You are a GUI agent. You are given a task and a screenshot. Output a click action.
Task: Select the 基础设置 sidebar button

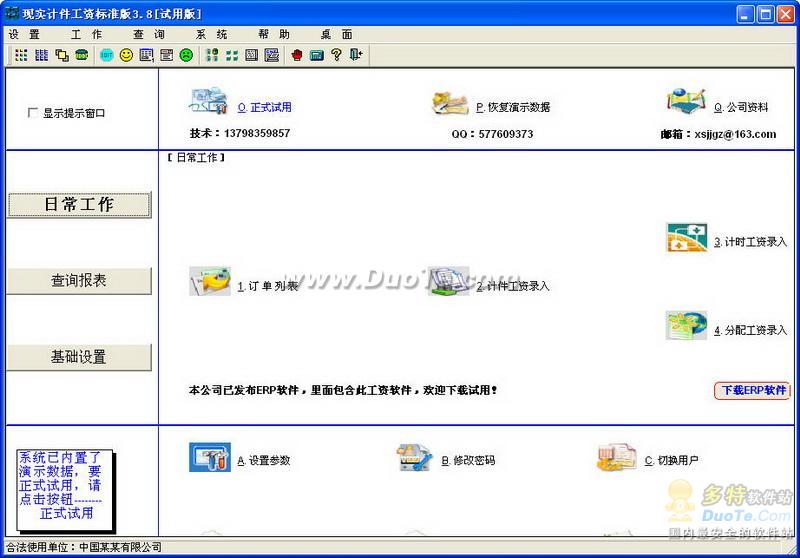click(79, 357)
